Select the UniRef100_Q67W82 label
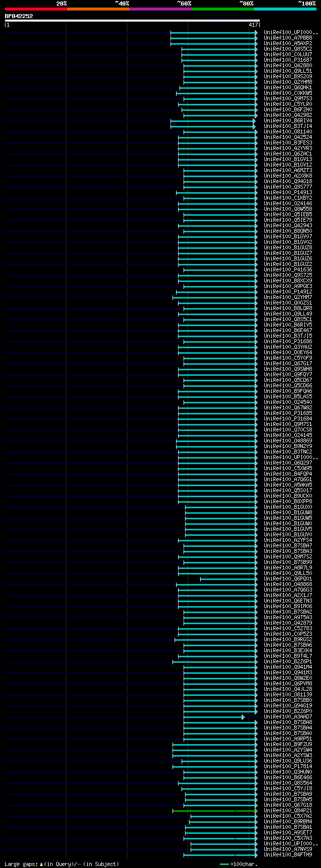The image size is (321, 868). [288, 407]
